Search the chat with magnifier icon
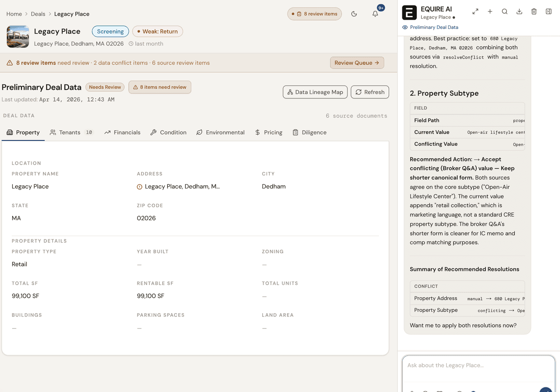The image size is (560, 392). pyautogui.click(x=504, y=12)
